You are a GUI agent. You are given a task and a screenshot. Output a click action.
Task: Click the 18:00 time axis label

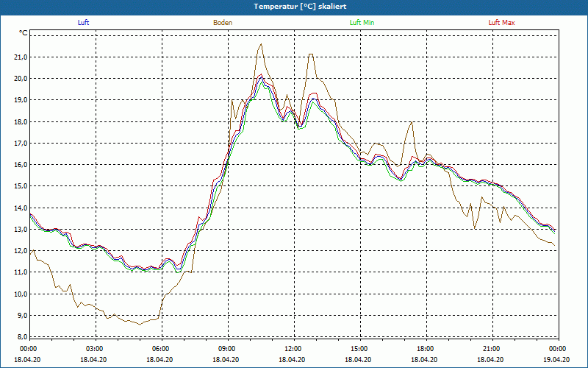pyautogui.click(x=427, y=349)
